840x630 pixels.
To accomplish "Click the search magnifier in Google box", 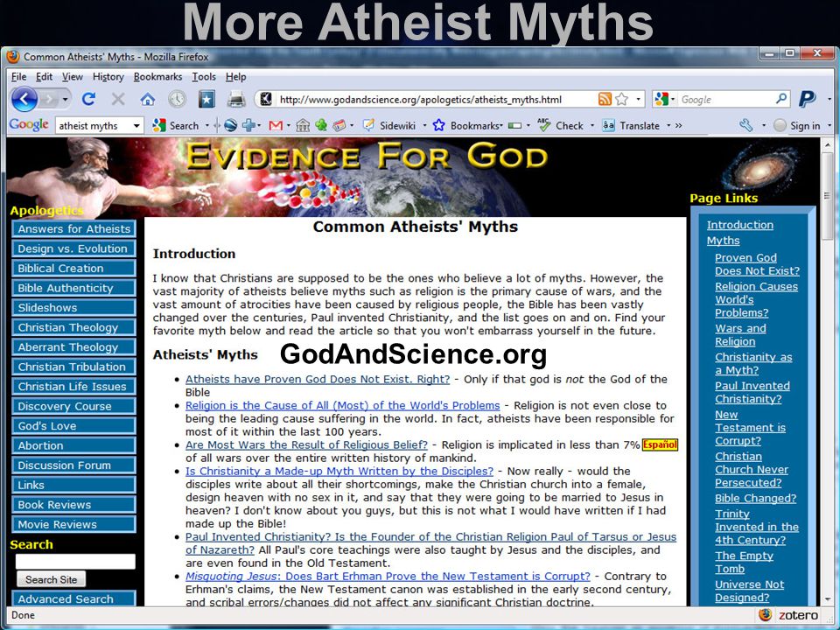I will click(781, 99).
